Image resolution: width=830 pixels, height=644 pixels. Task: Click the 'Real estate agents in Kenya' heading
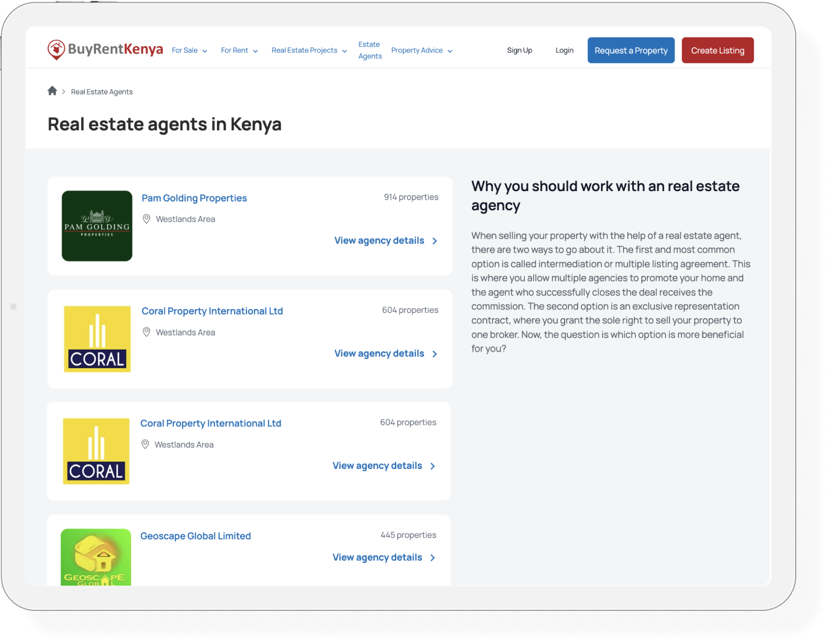click(165, 124)
